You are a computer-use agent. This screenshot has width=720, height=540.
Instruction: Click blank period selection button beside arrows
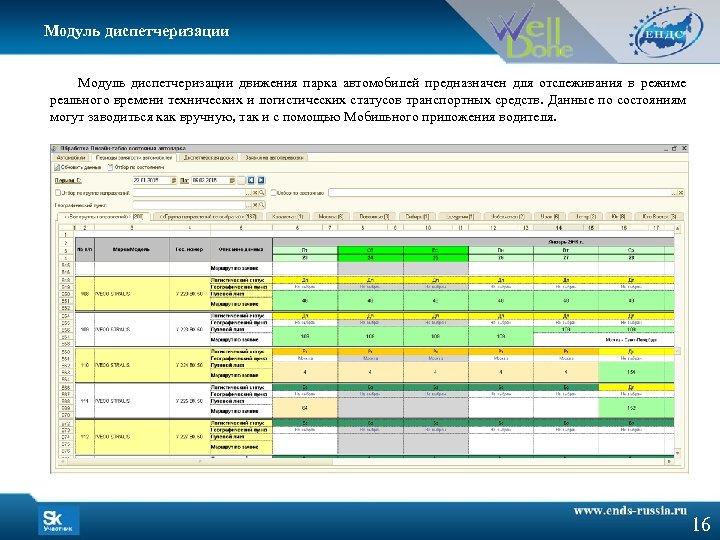pos(242,180)
